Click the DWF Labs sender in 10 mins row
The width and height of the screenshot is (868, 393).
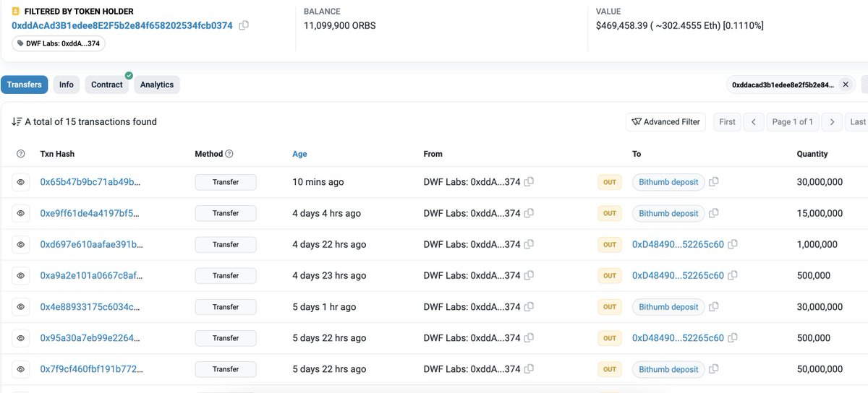472,182
